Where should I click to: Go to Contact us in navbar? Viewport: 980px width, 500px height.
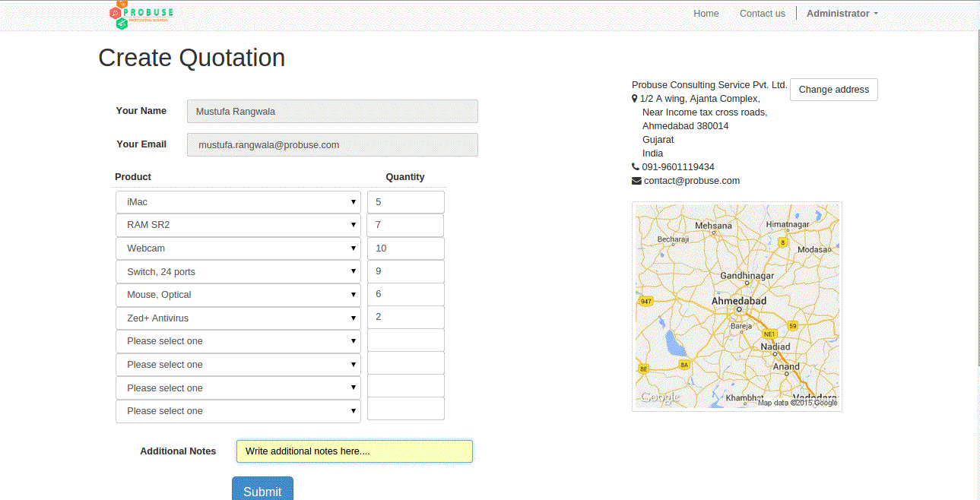tap(762, 14)
